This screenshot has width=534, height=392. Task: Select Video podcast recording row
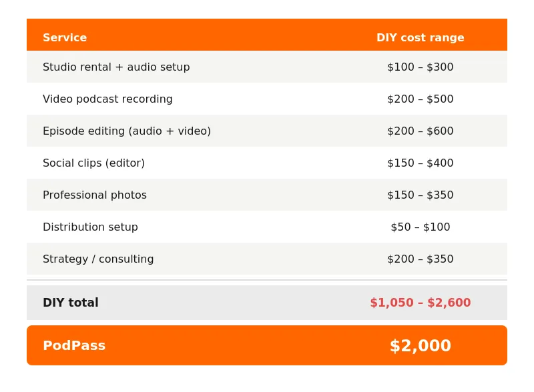tap(107, 99)
